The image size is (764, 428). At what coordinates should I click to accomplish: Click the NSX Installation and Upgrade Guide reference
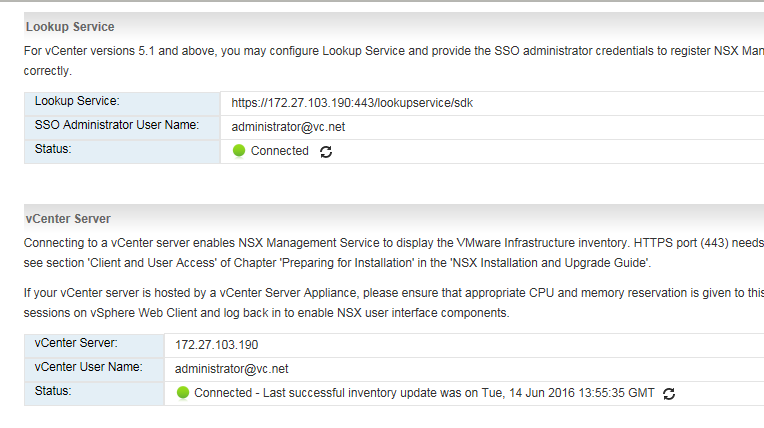pos(550,263)
